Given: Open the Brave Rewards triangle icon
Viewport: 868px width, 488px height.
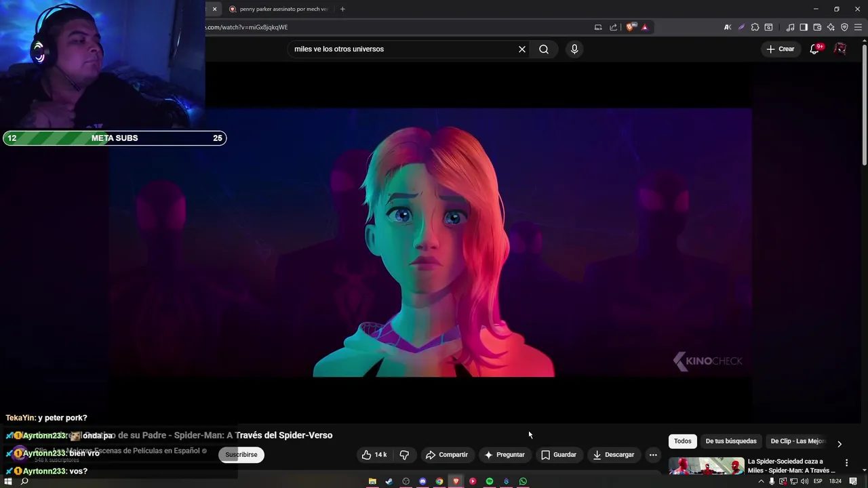Looking at the screenshot, I should tap(644, 27).
